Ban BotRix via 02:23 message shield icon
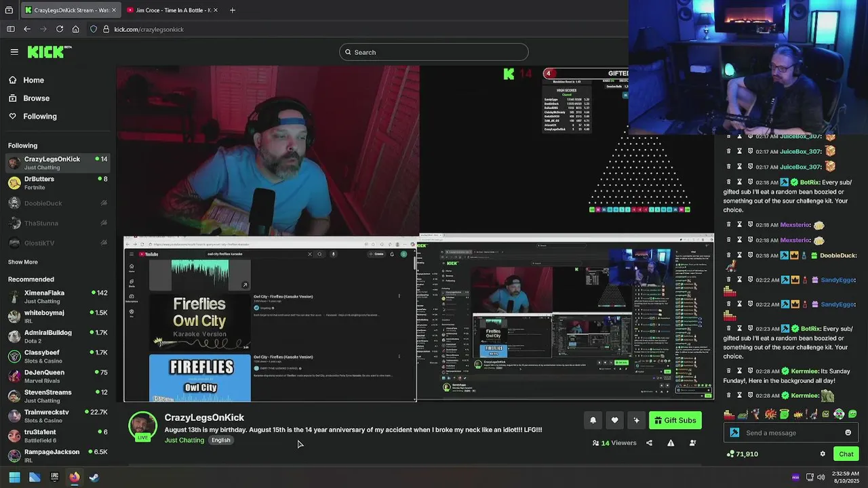868x488 pixels. click(751, 329)
